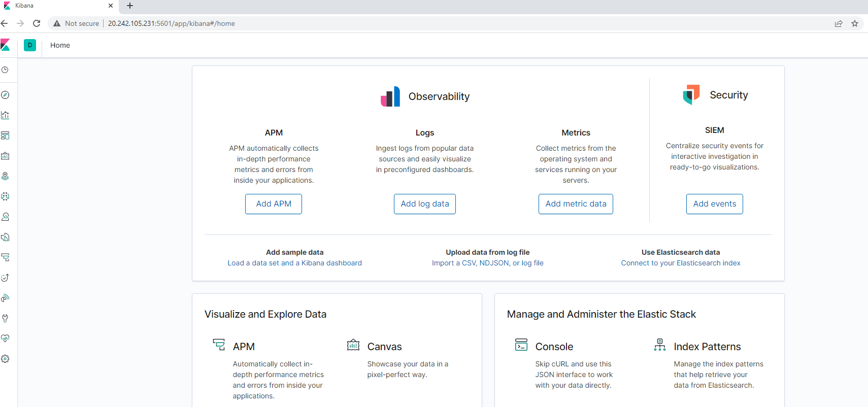The height and width of the screenshot is (407, 868).
Task: Open APM icon in left sidebar
Action: pyautogui.click(x=5, y=257)
